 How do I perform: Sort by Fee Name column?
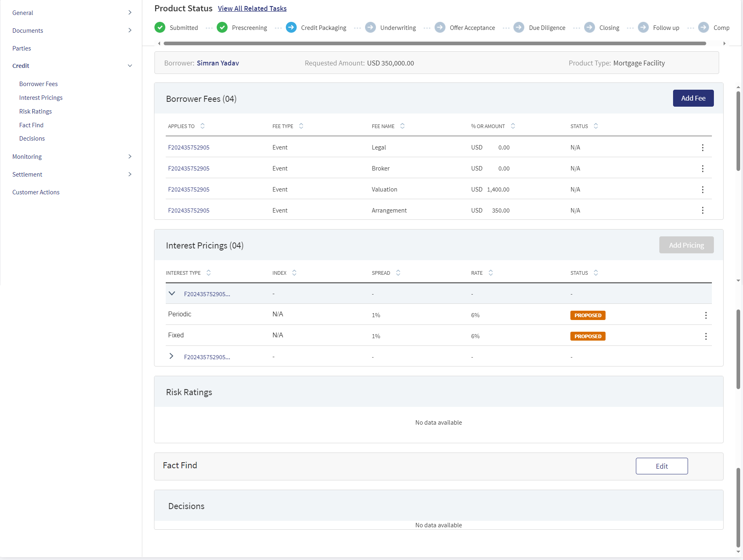402,126
